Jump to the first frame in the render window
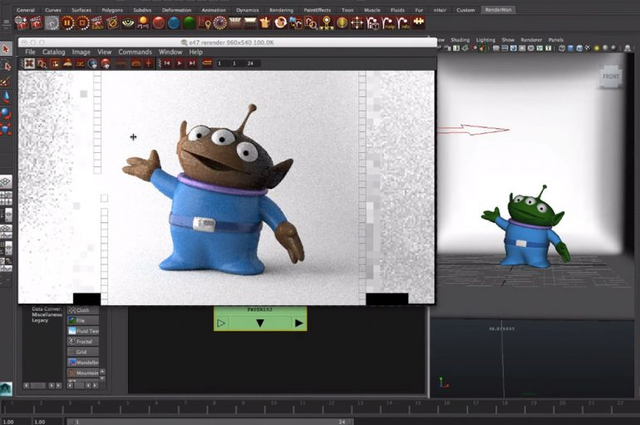The width and height of the screenshot is (640, 425). pyautogui.click(x=167, y=63)
